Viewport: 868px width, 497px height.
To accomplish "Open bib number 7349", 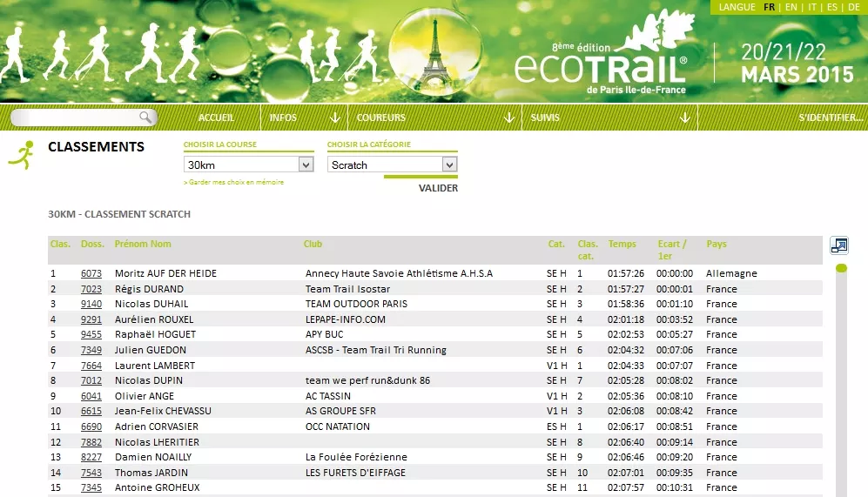I will pos(91,350).
